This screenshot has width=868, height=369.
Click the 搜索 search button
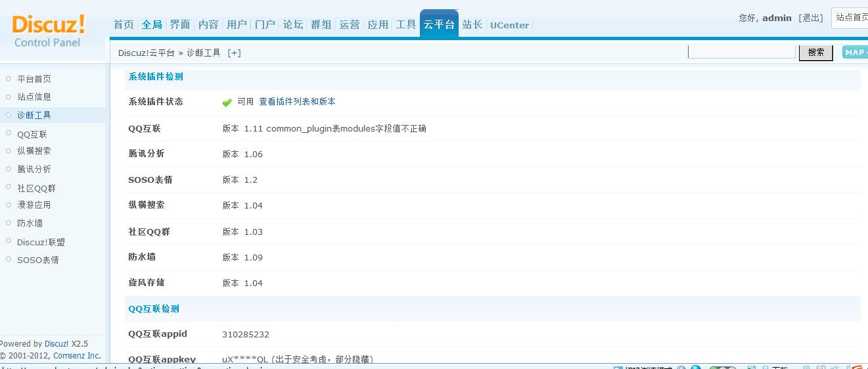point(816,53)
